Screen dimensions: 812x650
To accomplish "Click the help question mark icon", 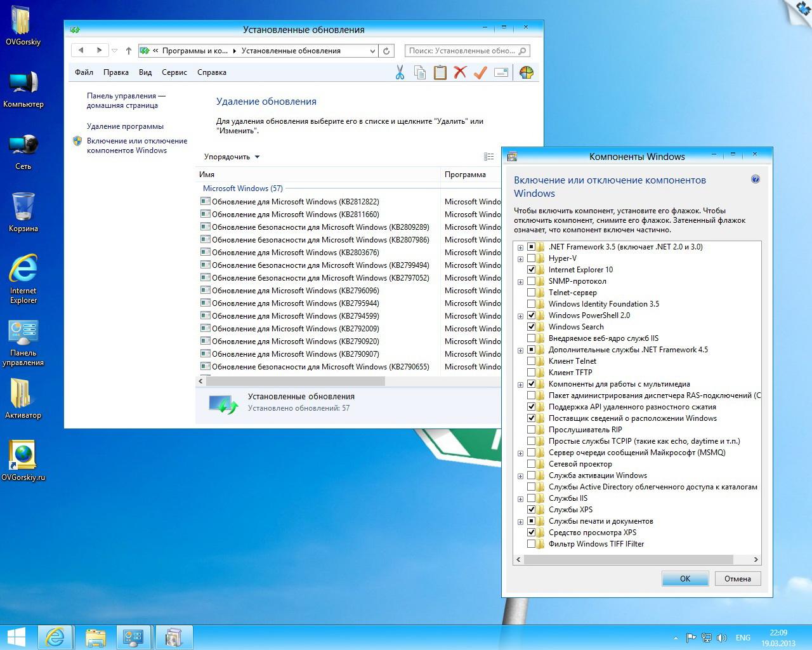I will (x=755, y=180).
